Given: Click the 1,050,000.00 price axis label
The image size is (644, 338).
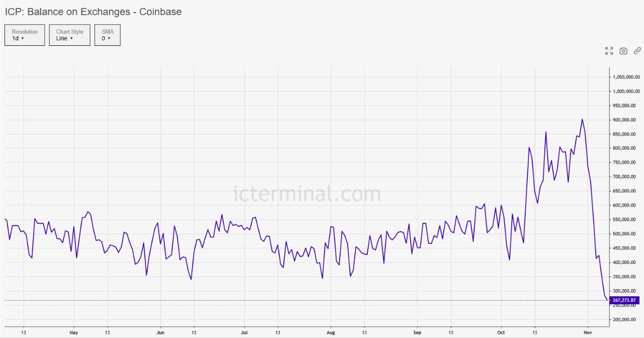Looking at the screenshot, I should pyautogui.click(x=626, y=77).
